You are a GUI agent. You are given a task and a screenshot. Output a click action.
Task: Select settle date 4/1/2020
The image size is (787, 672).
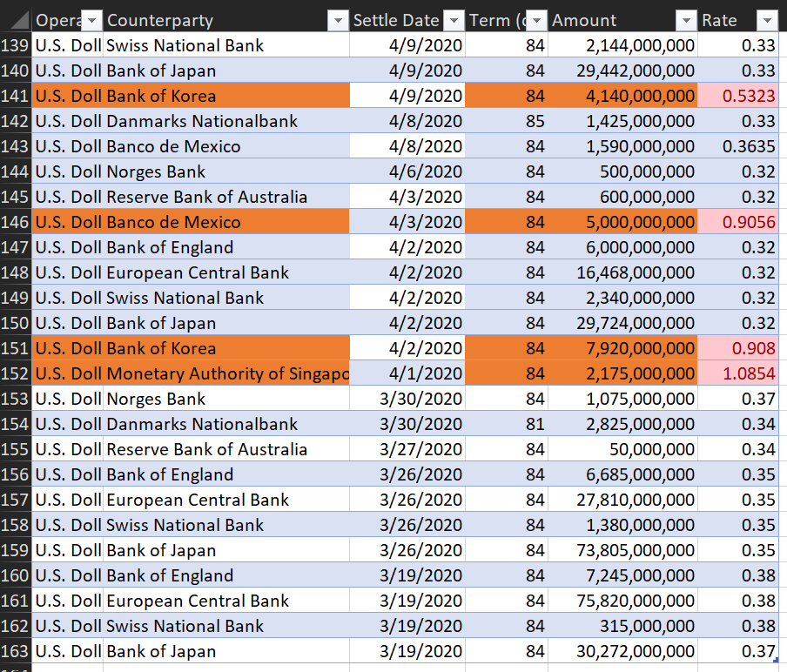point(407,373)
